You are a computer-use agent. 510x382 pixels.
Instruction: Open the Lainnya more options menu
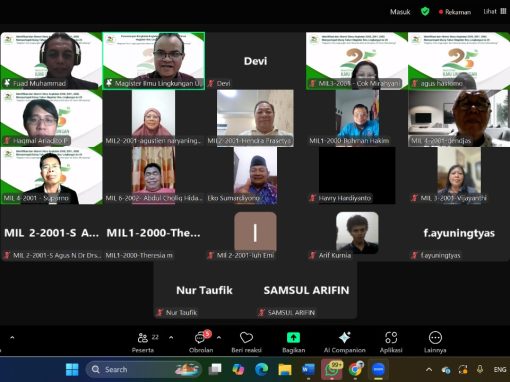point(435,342)
